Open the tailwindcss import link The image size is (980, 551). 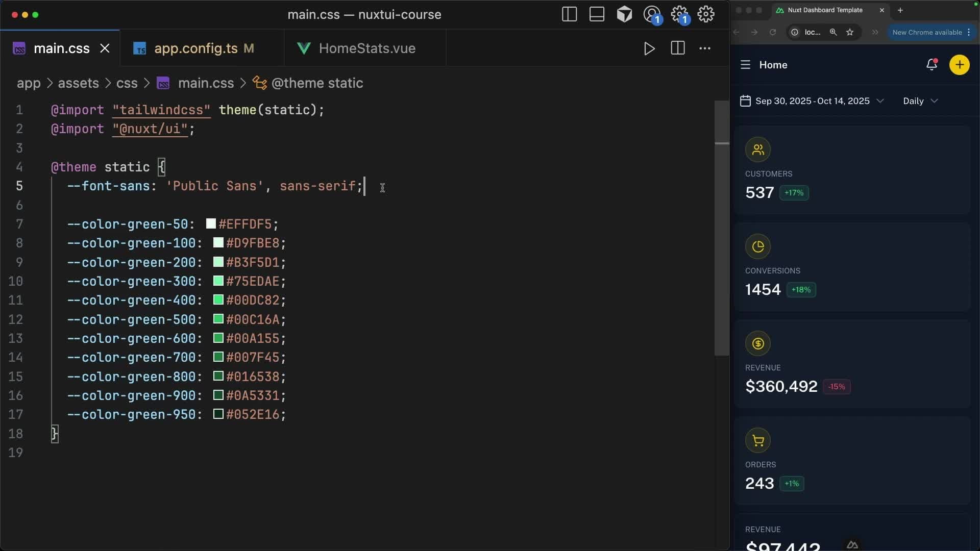[161, 110]
